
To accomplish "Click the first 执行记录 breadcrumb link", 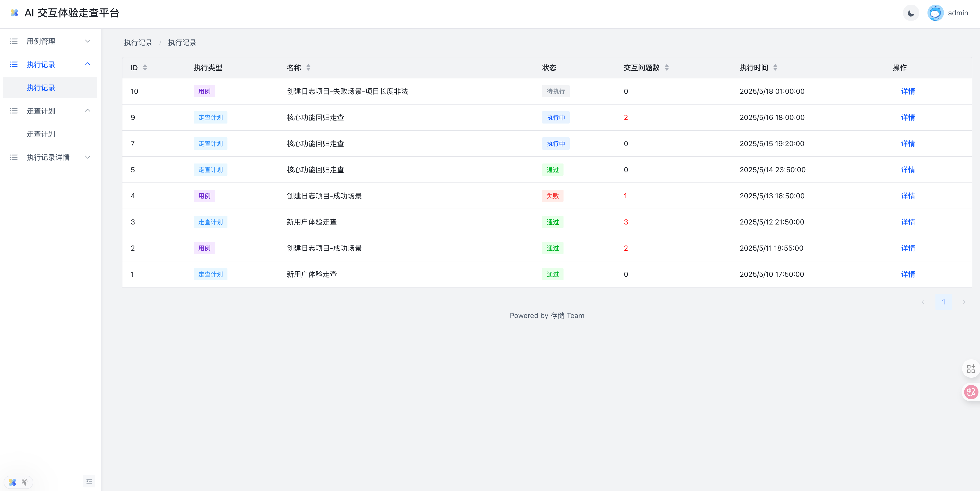I will [138, 43].
